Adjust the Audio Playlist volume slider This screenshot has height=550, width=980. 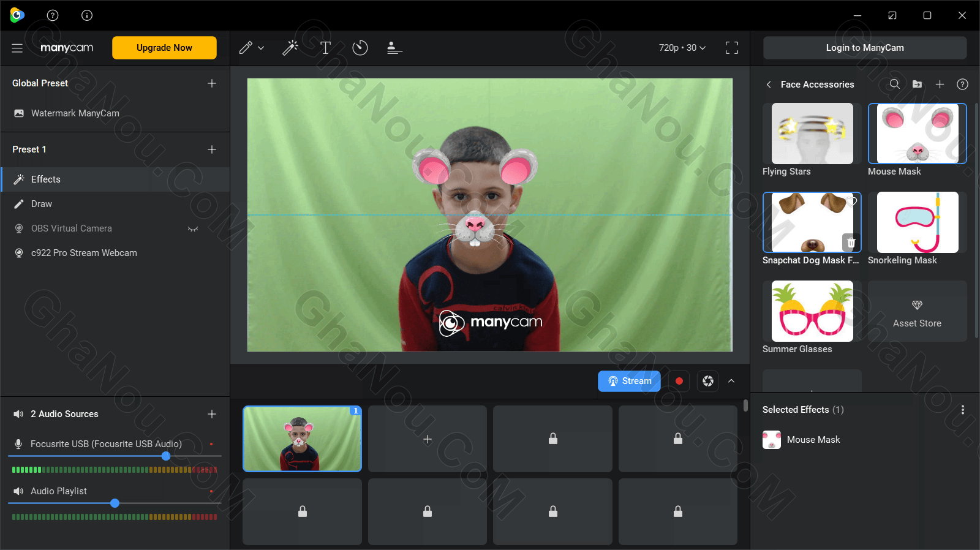click(x=115, y=503)
